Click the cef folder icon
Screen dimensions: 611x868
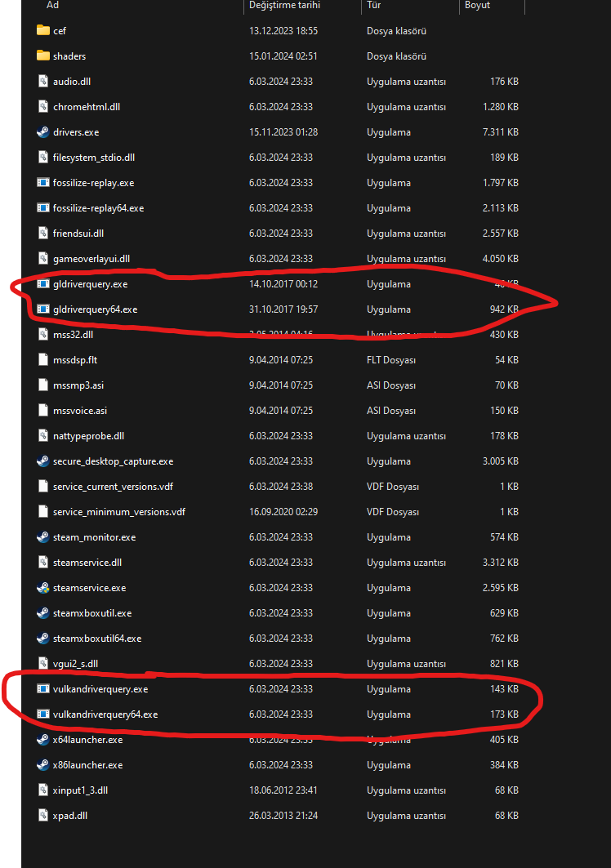(x=43, y=30)
